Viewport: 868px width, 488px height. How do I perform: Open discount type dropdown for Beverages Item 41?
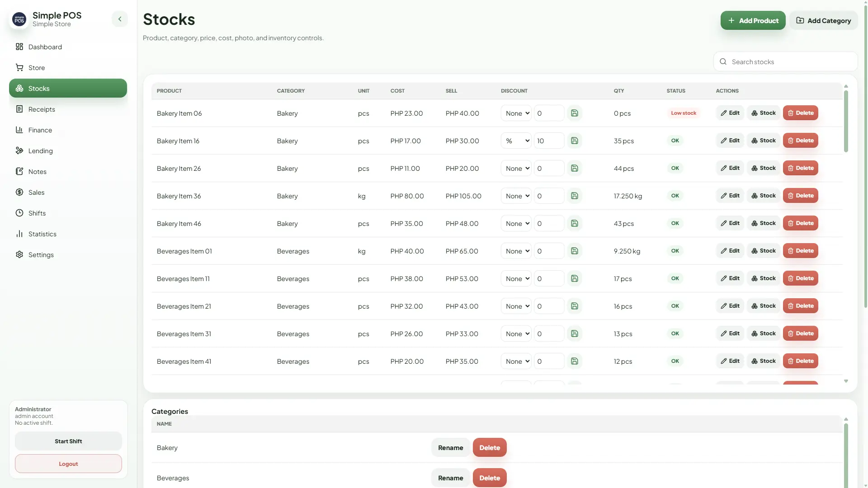click(x=516, y=361)
